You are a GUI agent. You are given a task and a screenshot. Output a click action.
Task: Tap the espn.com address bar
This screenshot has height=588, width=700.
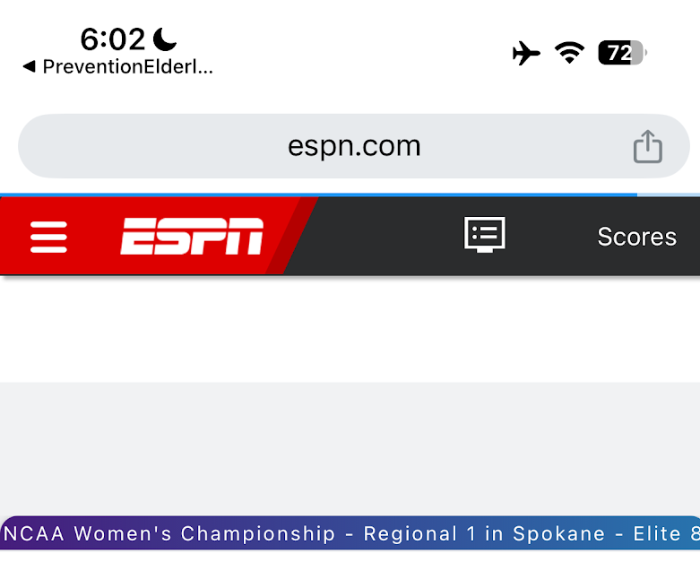pyautogui.click(x=354, y=146)
